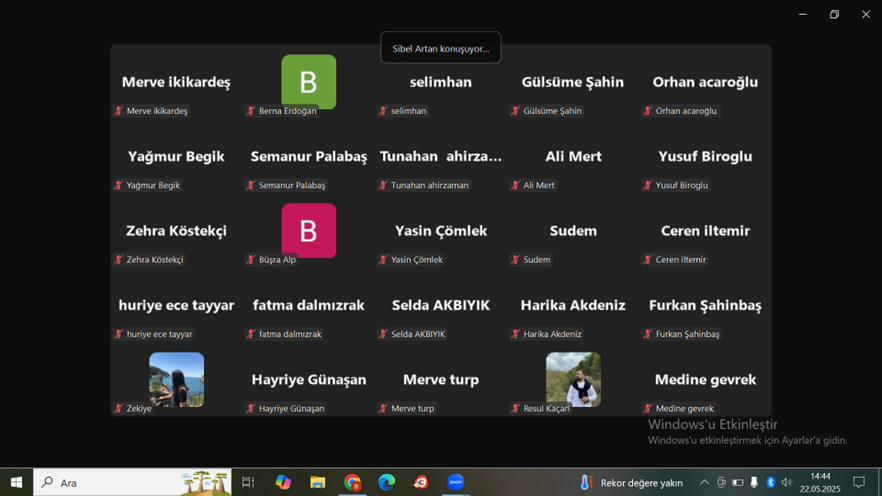Switch to Zoom app in taskbar
This screenshot has width=882, height=496.
[x=456, y=483]
